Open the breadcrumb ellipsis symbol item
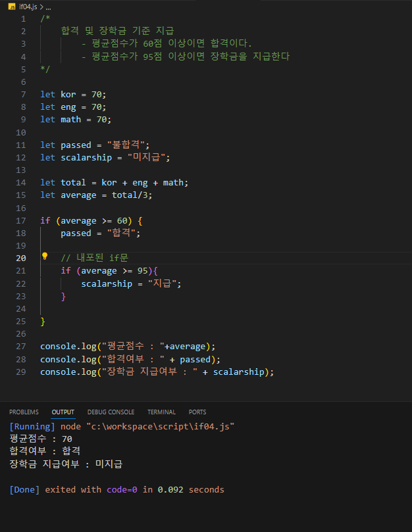The image size is (412, 532). [x=48, y=7]
